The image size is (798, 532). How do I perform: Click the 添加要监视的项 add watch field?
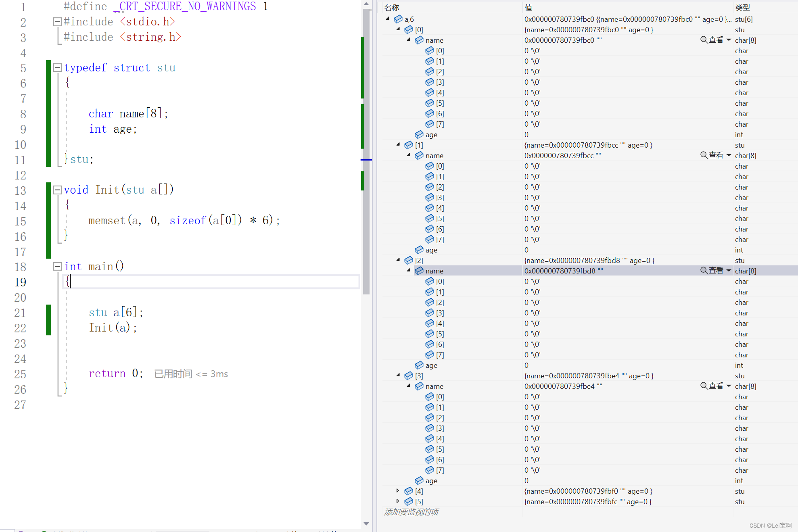point(412,512)
